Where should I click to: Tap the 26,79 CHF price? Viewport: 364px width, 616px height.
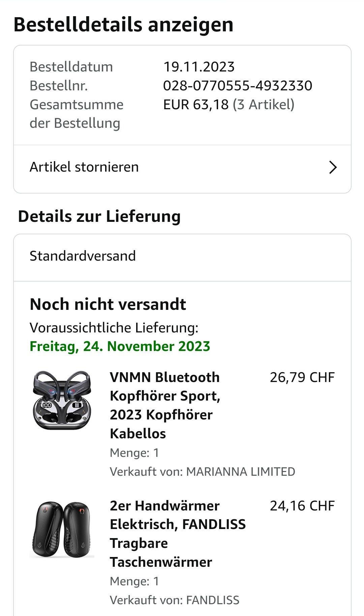[302, 377]
